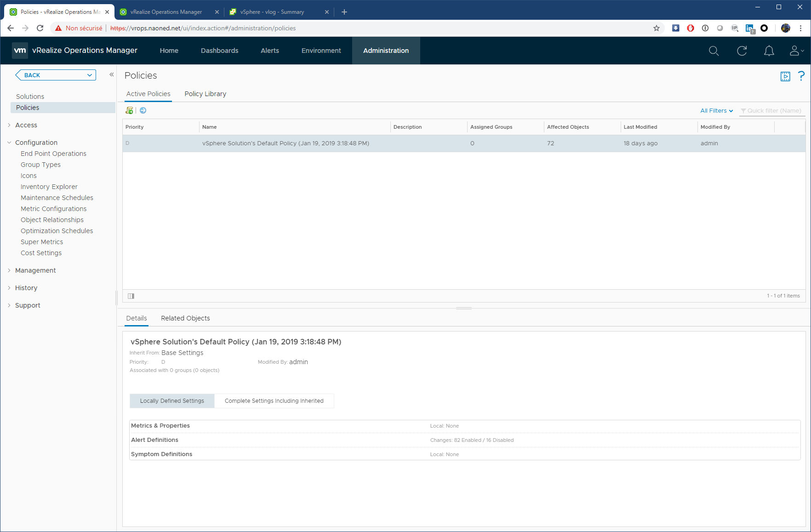The image size is (811, 532).
Task: Open End Point Operations in sidebar
Action: (x=53, y=154)
